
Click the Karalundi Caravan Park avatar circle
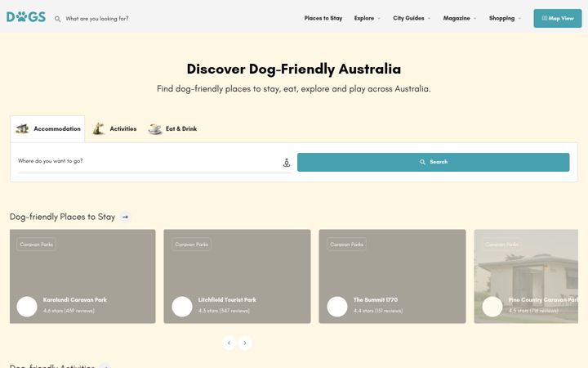pyautogui.click(x=27, y=307)
